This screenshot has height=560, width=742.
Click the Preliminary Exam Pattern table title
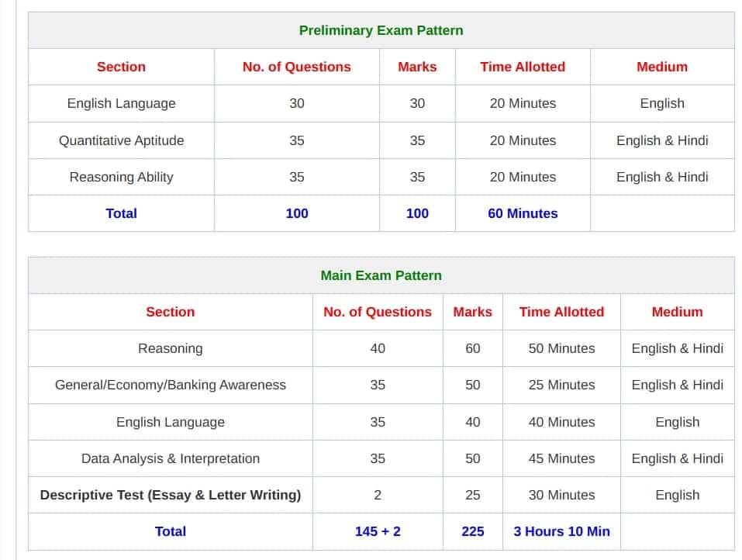[x=381, y=30]
